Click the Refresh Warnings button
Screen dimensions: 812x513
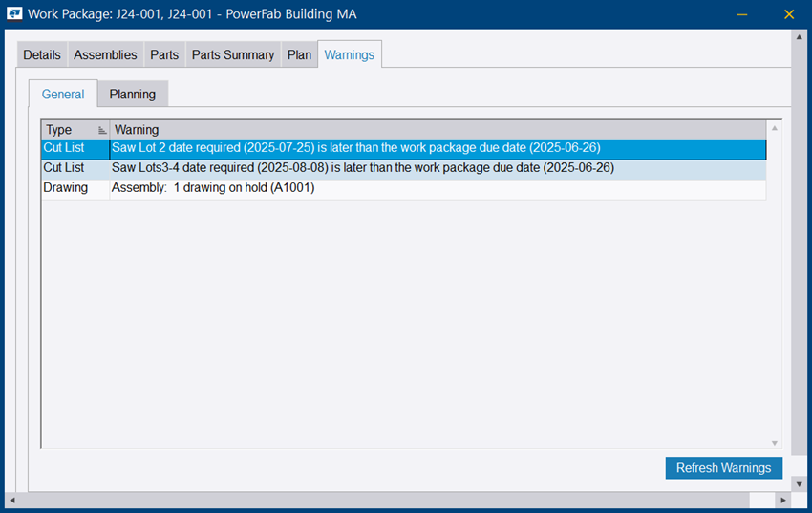tap(723, 468)
